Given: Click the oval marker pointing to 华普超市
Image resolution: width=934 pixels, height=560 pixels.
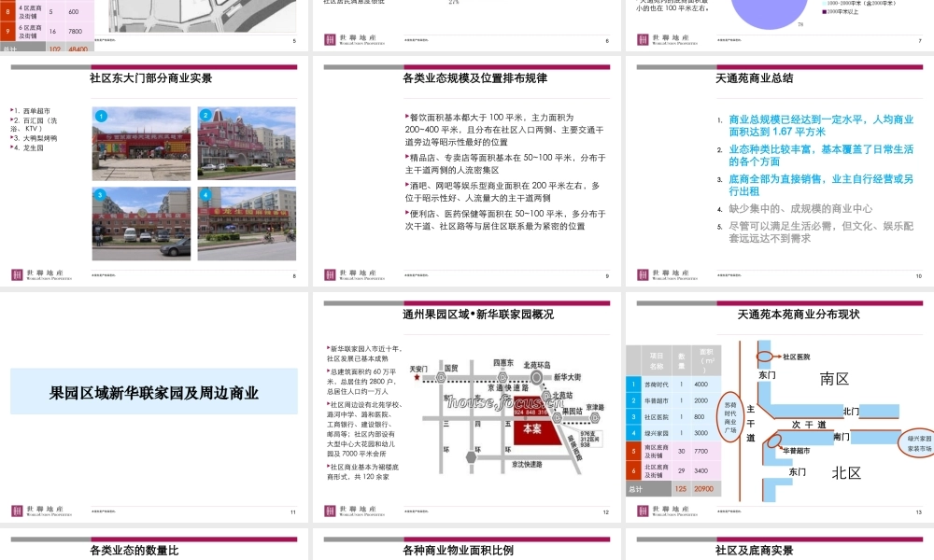Looking at the screenshot, I should point(773,441).
